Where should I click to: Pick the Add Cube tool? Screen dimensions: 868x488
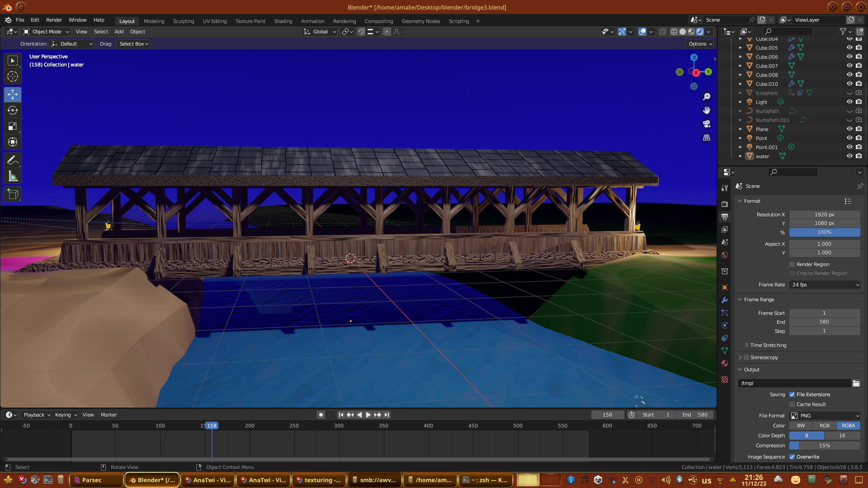(13, 195)
